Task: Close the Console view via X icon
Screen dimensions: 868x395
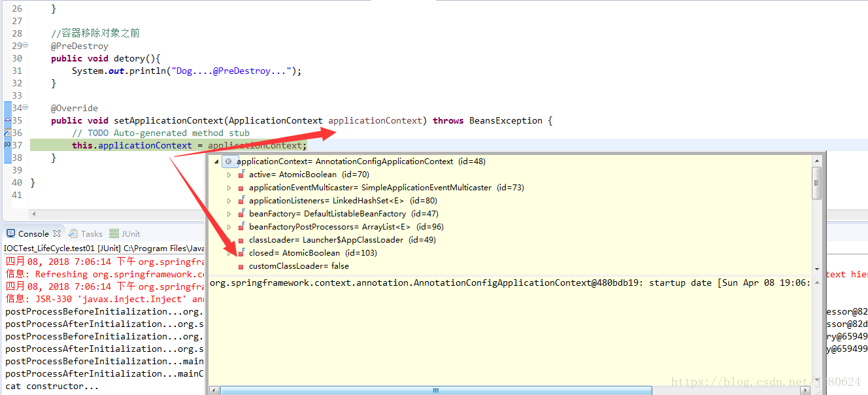Action: click(57, 233)
